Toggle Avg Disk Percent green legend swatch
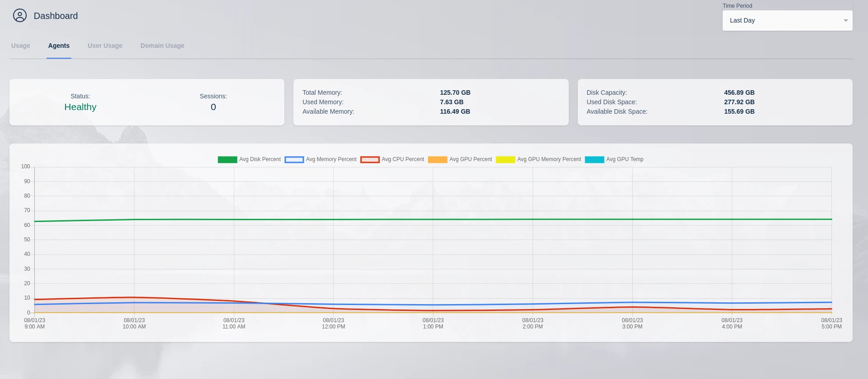The width and height of the screenshot is (868, 379). point(227,160)
